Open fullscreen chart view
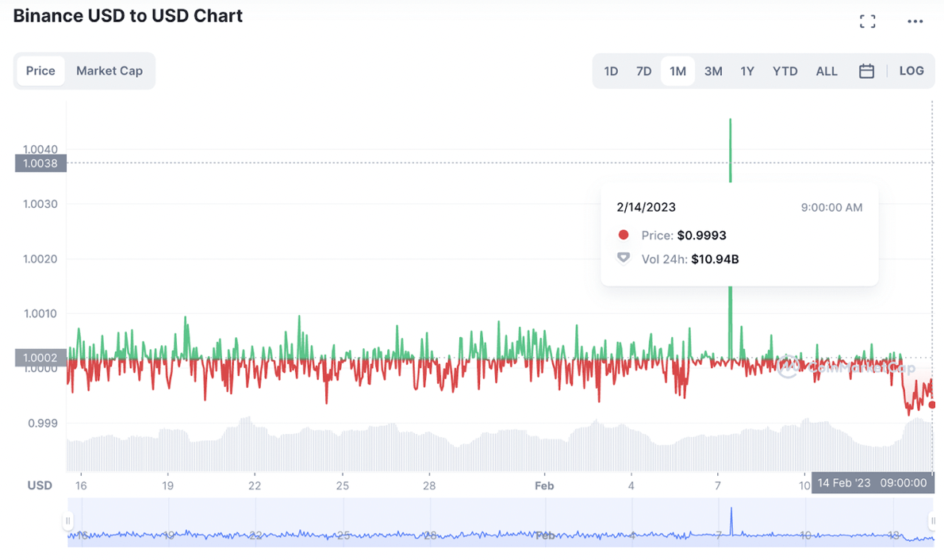 pos(867,21)
